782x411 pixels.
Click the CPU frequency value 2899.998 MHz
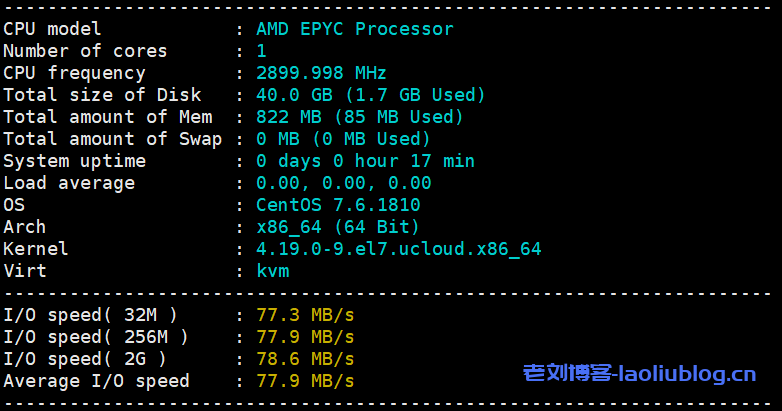pos(321,73)
